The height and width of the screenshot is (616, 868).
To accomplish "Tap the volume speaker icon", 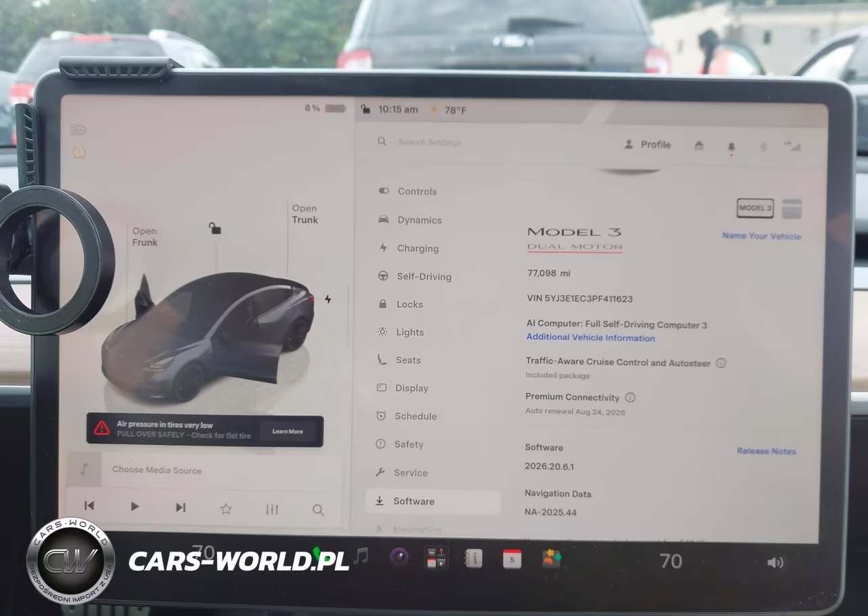I will click(775, 562).
